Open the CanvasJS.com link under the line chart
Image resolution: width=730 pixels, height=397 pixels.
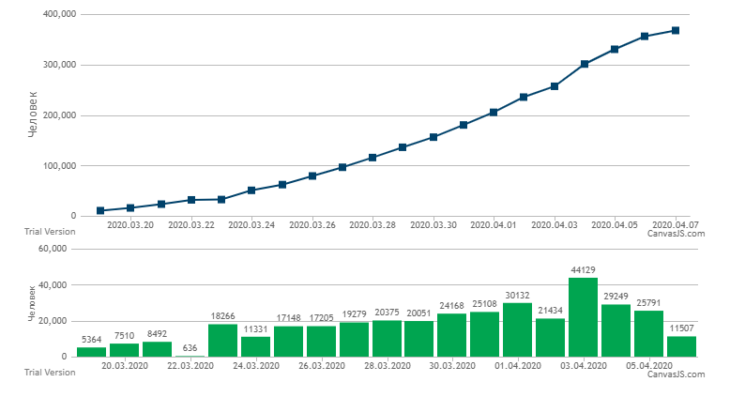tap(676, 234)
